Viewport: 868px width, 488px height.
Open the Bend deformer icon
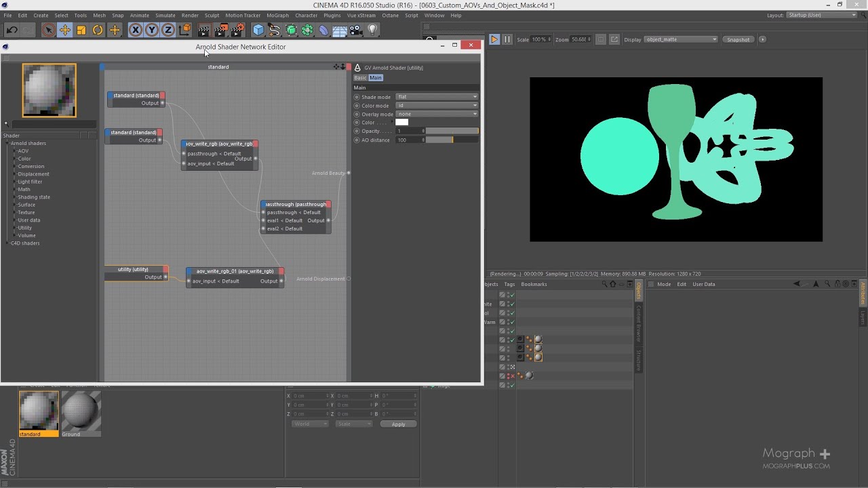pyautogui.click(x=323, y=30)
